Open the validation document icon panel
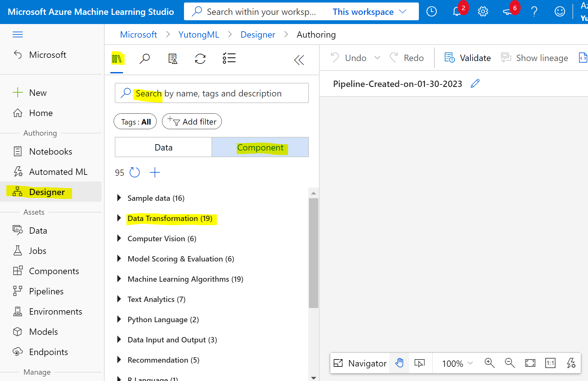 (173, 58)
